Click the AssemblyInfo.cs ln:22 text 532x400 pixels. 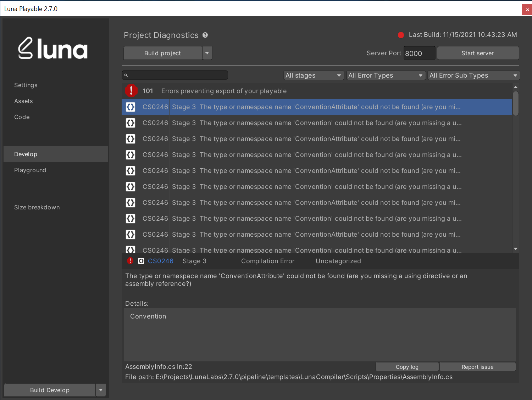159,367
